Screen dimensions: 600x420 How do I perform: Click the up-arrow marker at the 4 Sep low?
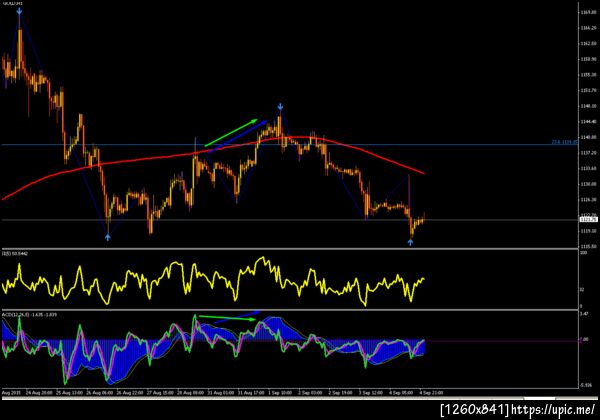click(x=411, y=242)
